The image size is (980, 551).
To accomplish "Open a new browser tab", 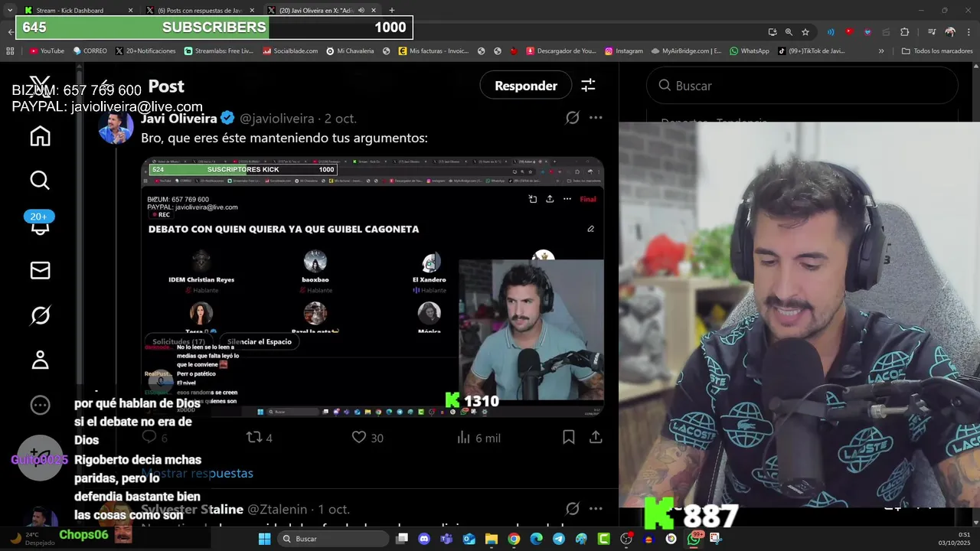I will click(x=392, y=10).
